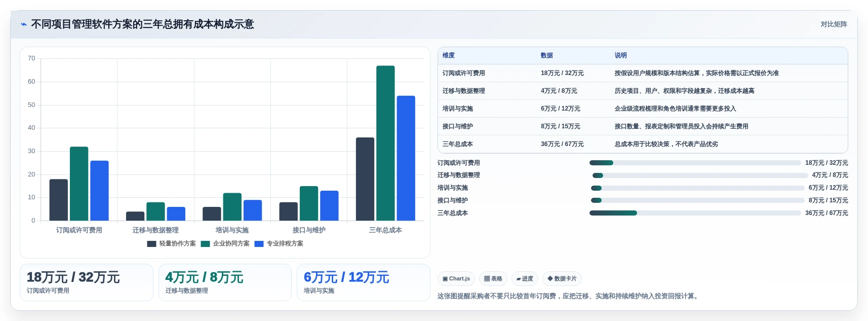
Task: Open the 18万元 / 32万元 summary card
Action: tap(87, 282)
